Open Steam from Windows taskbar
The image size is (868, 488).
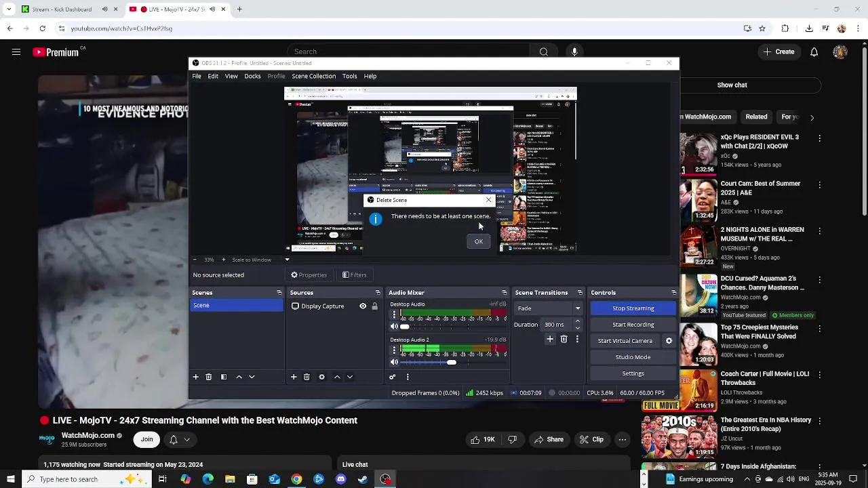[x=363, y=479]
